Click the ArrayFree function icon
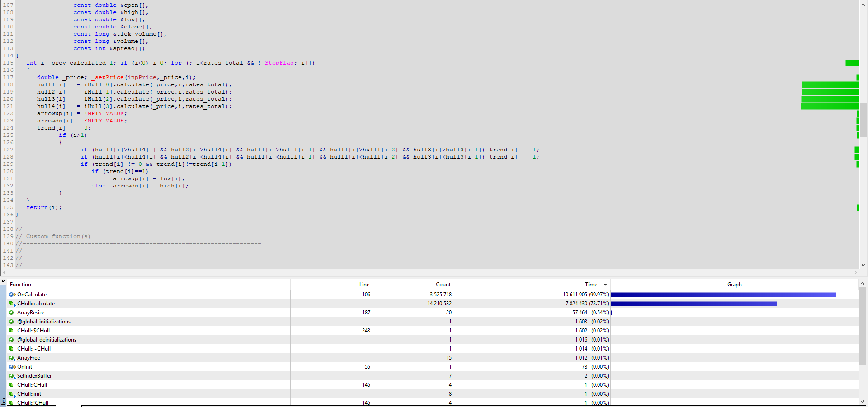The image size is (868, 407). tap(12, 358)
